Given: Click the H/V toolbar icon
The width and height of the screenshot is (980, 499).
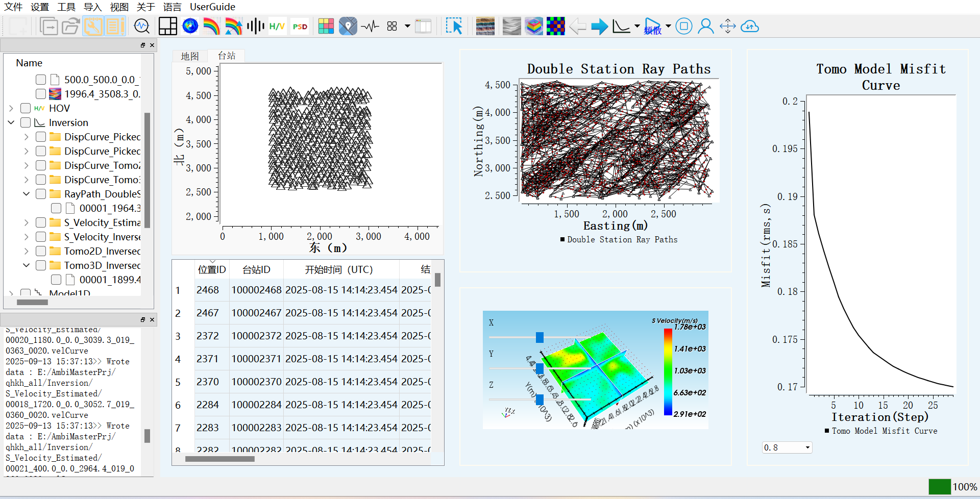Looking at the screenshot, I should pyautogui.click(x=277, y=26).
